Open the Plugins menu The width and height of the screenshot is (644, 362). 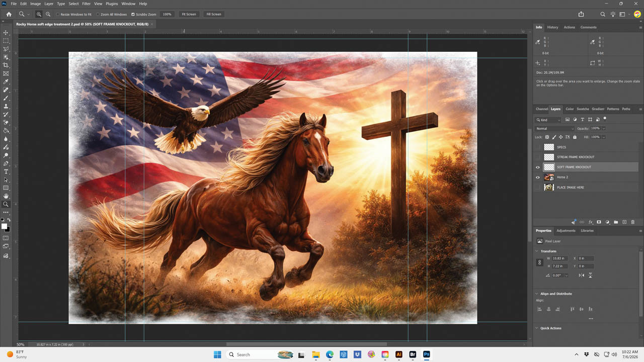[112, 4]
